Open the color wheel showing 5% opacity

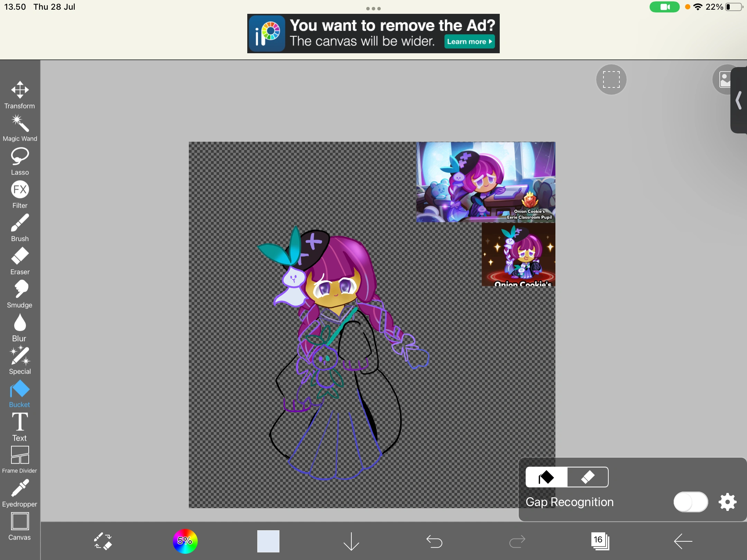click(x=185, y=541)
